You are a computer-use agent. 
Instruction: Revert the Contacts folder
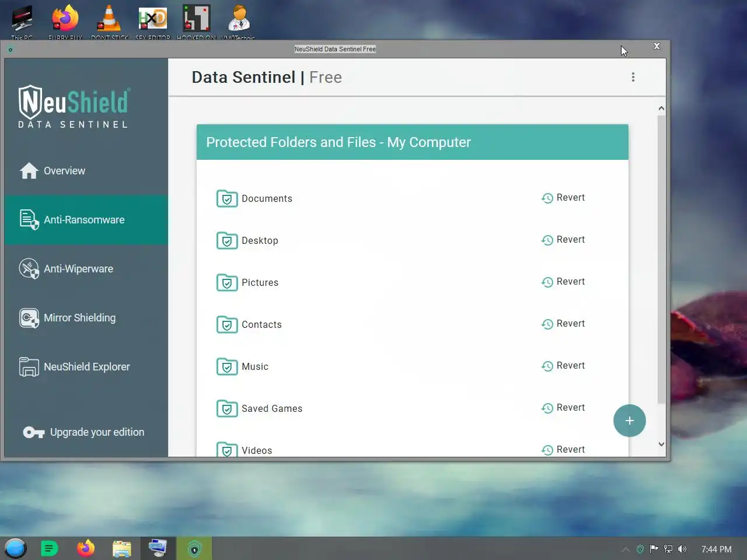[x=563, y=324]
